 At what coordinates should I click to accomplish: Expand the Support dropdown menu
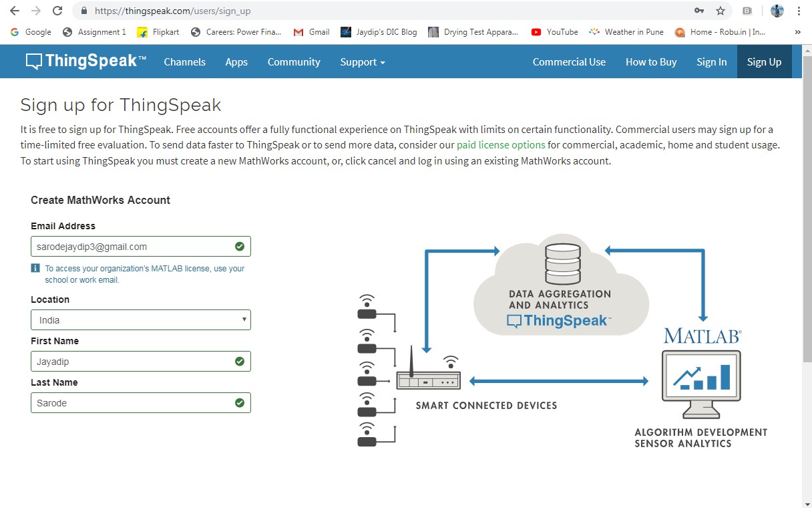[x=363, y=61]
